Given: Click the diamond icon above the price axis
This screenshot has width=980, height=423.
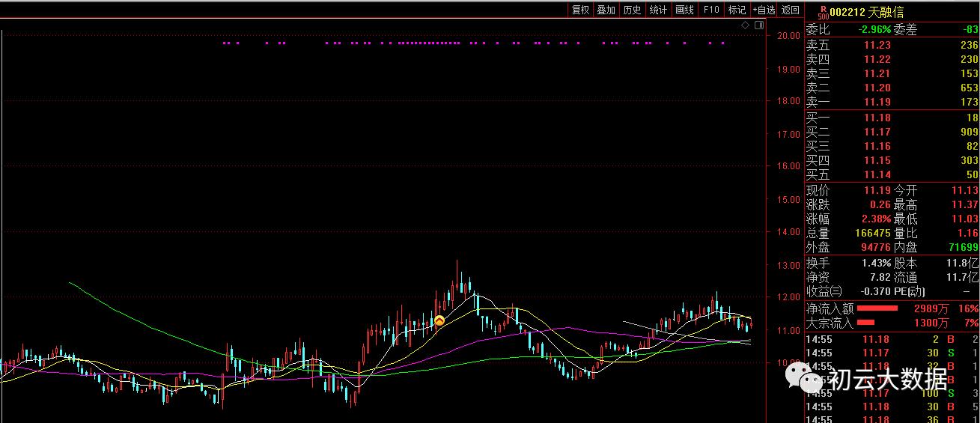Looking at the screenshot, I should pos(746,25).
